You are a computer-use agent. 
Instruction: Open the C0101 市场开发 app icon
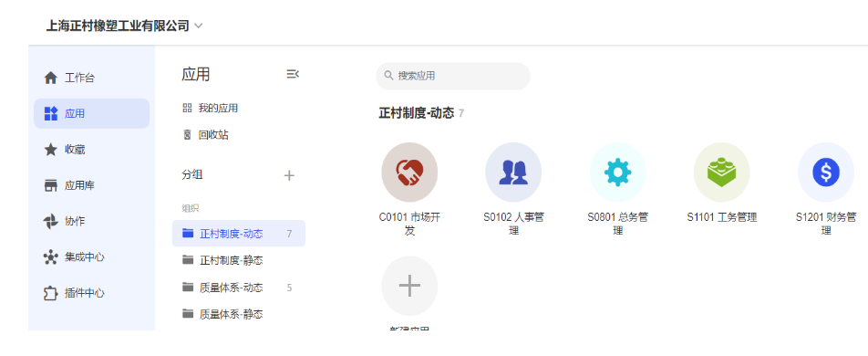point(409,171)
